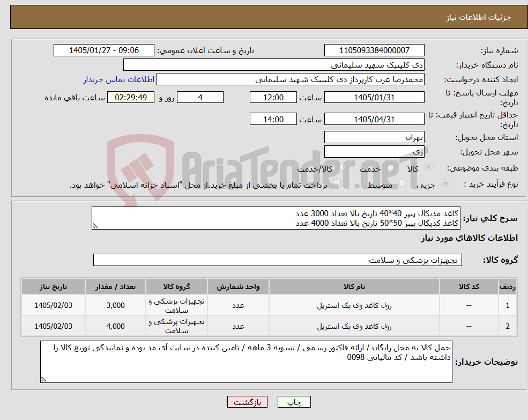Click delivery city field ری

click(374, 152)
